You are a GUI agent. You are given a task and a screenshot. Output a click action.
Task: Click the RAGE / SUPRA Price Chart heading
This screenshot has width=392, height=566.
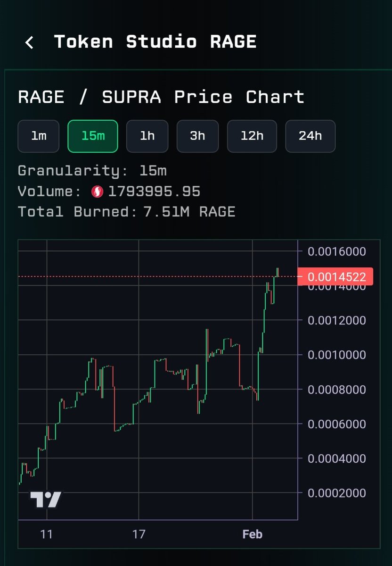click(x=161, y=97)
